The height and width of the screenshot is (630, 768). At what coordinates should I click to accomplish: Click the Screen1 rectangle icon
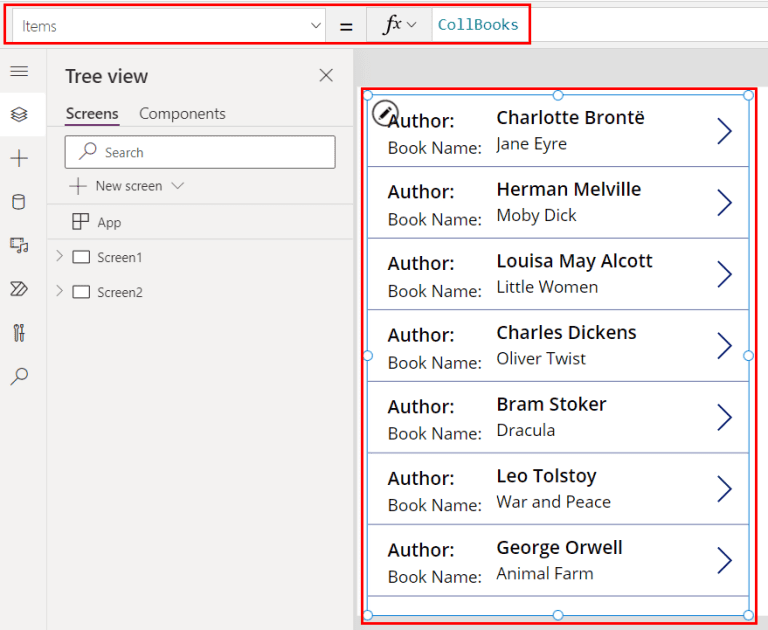click(x=81, y=257)
